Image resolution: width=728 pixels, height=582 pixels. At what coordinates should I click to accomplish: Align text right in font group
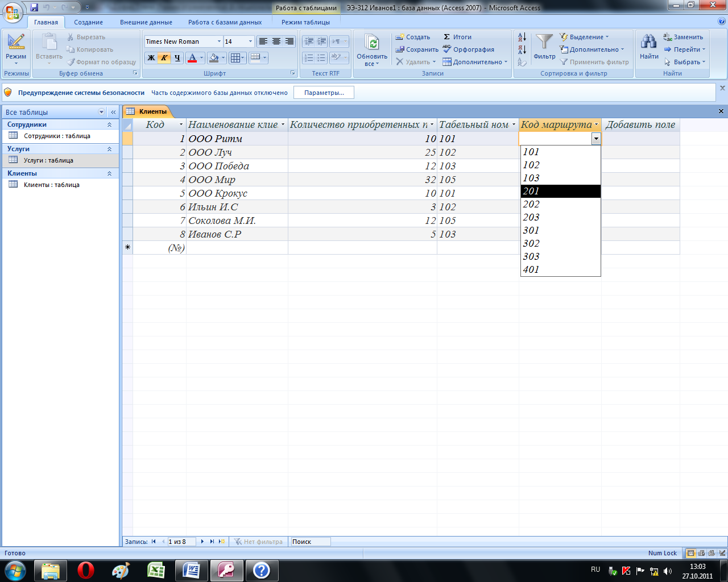click(289, 41)
